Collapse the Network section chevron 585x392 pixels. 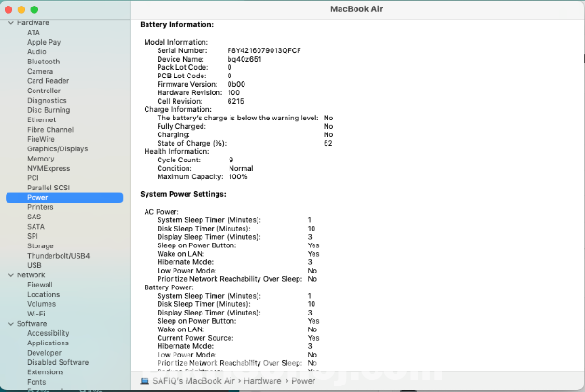tap(11, 275)
